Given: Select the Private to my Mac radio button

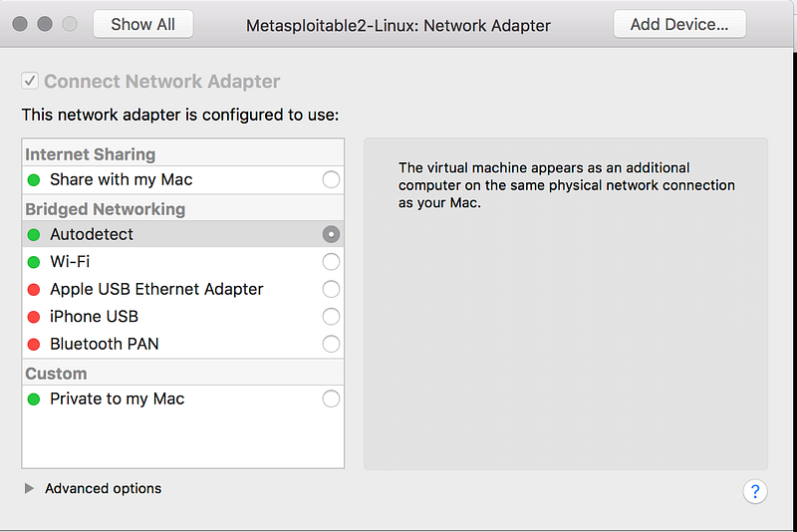Looking at the screenshot, I should 331,399.
